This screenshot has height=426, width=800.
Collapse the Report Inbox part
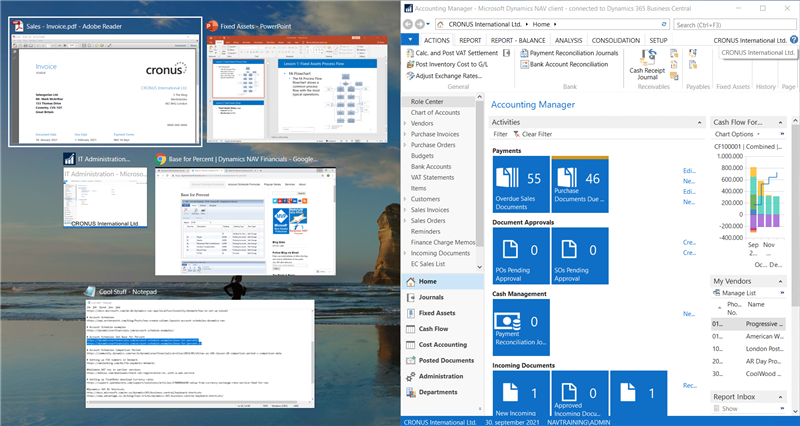[x=780, y=397]
